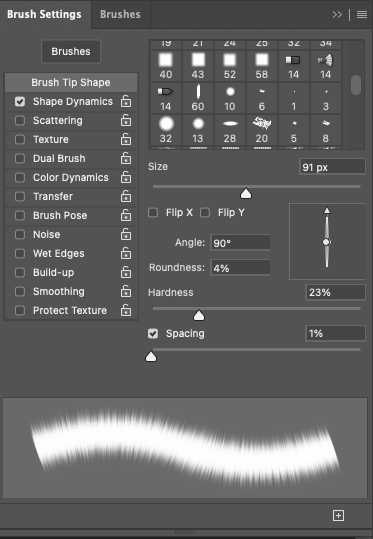This screenshot has width=373, height=539.
Task: Select the fan-shaped 14 bristle brush preset
Action: pyautogui.click(x=326, y=66)
